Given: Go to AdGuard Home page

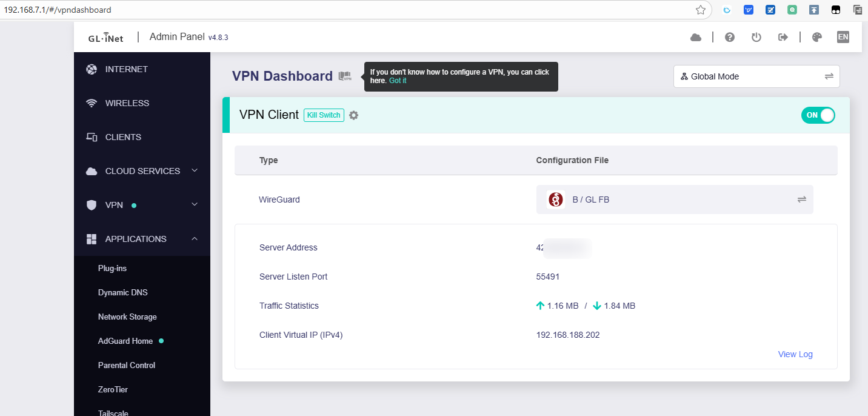Looking at the screenshot, I should coord(125,341).
